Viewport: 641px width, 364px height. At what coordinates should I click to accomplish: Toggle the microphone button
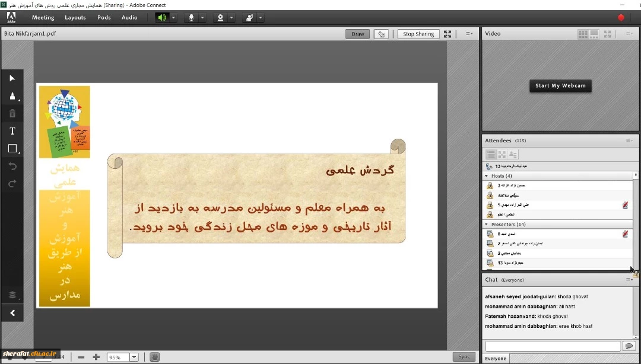click(x=191, y=18)
